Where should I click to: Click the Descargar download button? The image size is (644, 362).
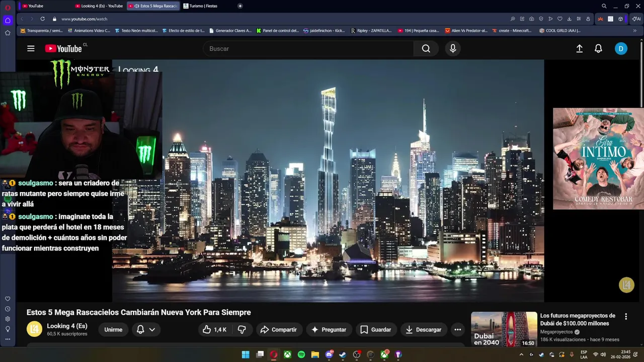click(x=424, y=330)
